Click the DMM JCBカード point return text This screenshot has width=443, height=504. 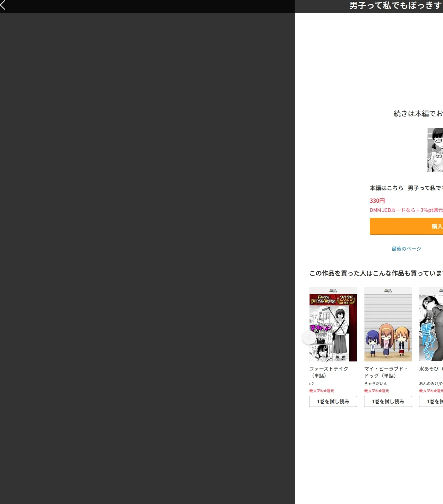coord(406,210)
